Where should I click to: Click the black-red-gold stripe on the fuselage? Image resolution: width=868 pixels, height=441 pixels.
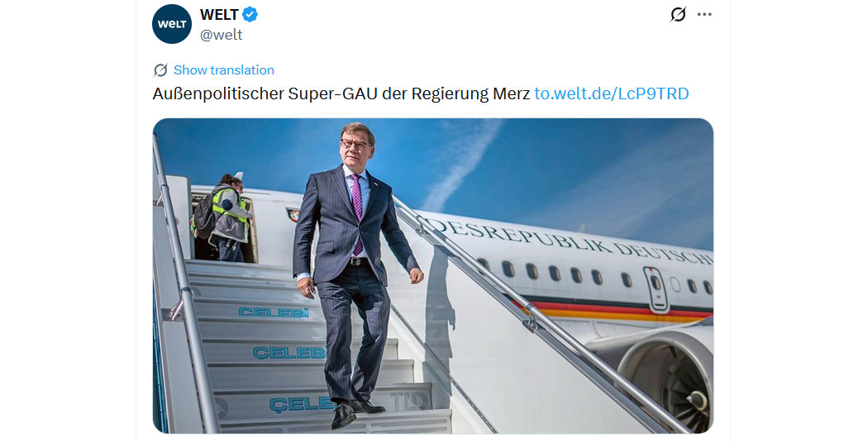tap(595, 311)
